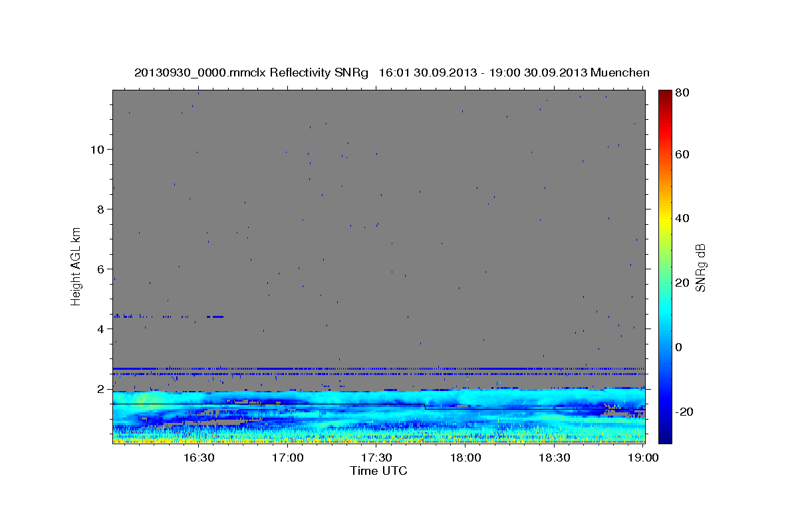Click the 'SNRg dB' colorbar label

pyautogui.click(x=700, y=268)
